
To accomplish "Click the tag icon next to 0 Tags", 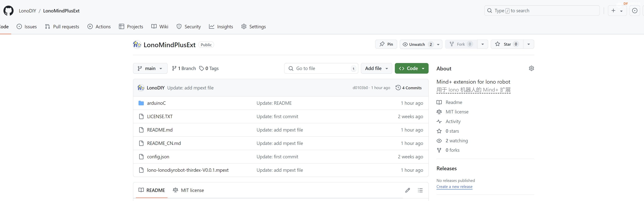I will (x=201, y=68).
